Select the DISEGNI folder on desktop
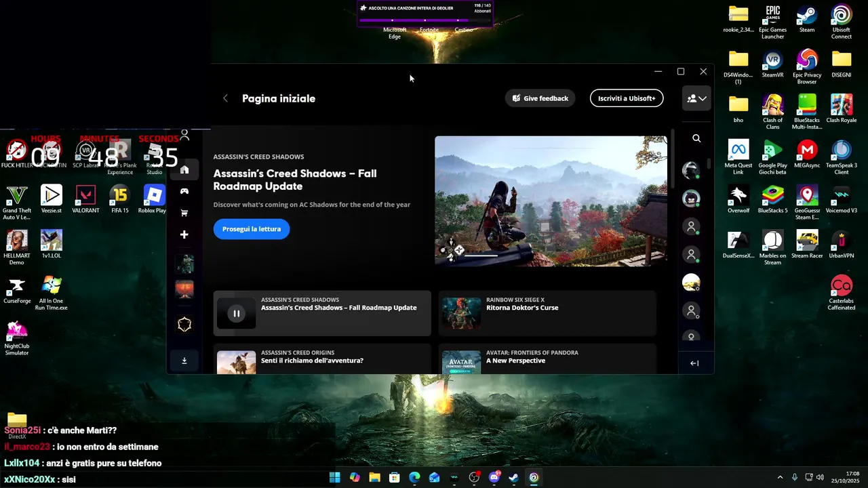 point(842,64)
